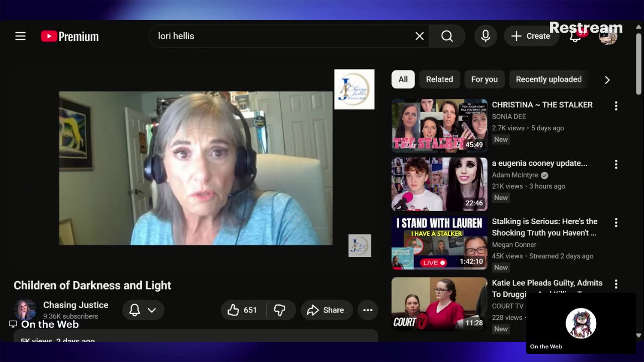Open CHRISTINA ~ THE STALKER thumbnail

pyautogui.click(x=439, y=125)
